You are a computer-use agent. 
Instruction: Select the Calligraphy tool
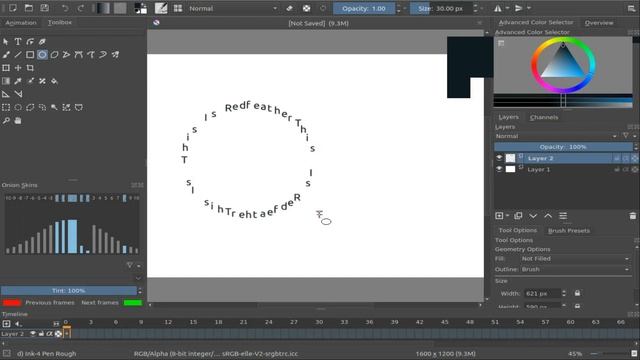42,42
